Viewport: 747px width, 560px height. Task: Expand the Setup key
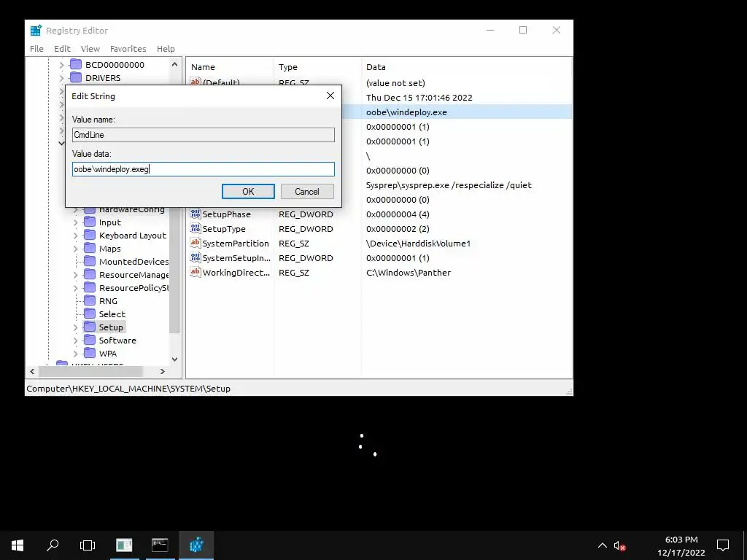[x=75, y=327]
